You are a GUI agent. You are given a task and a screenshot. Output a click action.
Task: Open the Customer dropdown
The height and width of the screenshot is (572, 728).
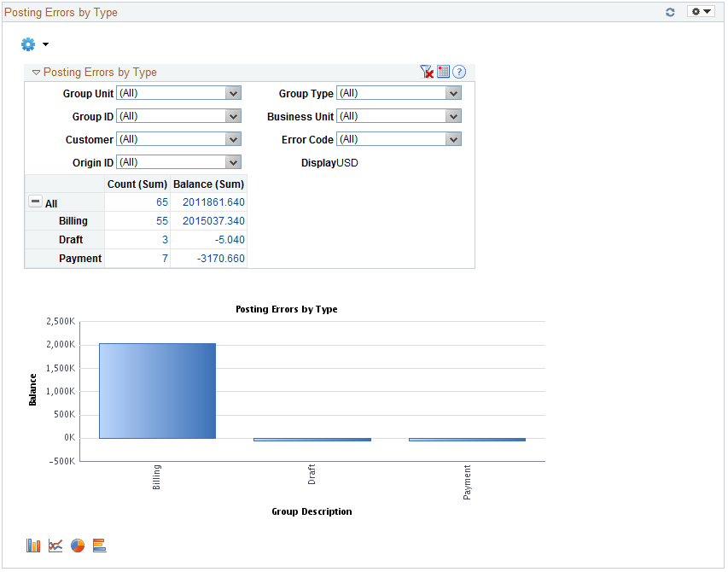coord(178,139)
